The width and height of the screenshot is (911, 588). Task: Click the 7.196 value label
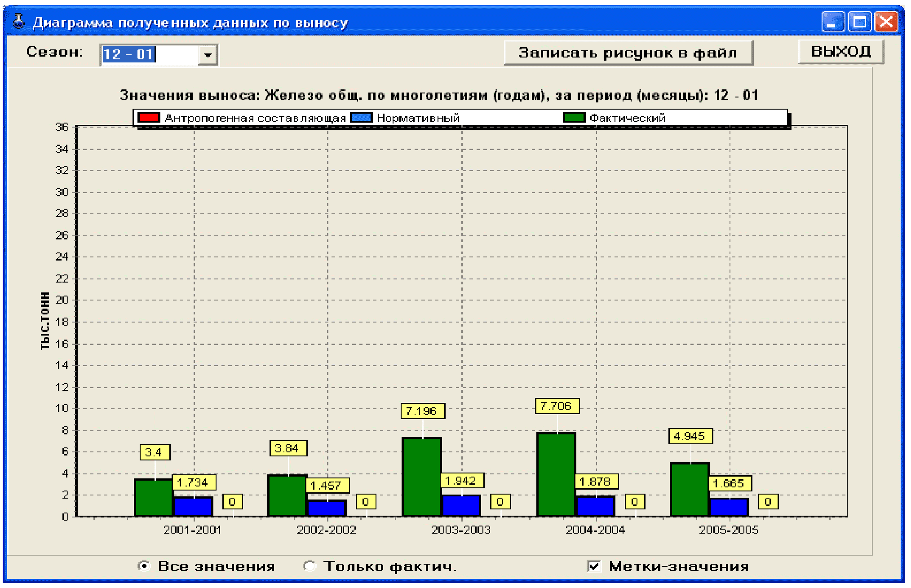pyautogui.click(x=422, y=411)
